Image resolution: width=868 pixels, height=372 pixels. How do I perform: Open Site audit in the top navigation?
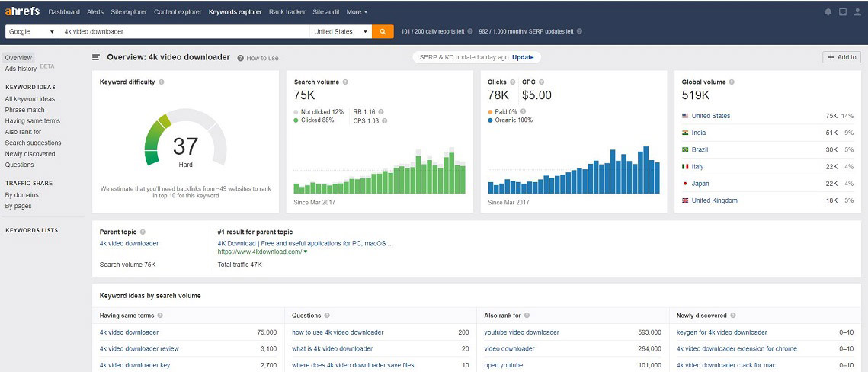[x=326, y=11]
